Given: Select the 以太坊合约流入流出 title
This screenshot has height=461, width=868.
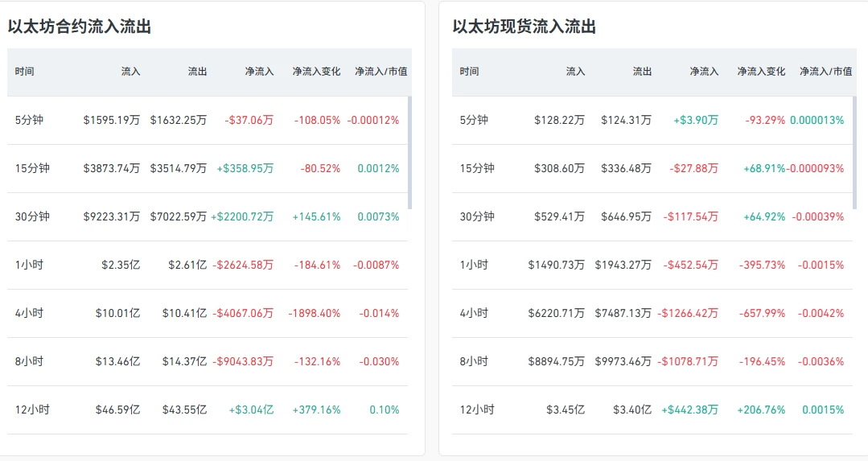Looking at the screenshot, I should pos(79,27).
